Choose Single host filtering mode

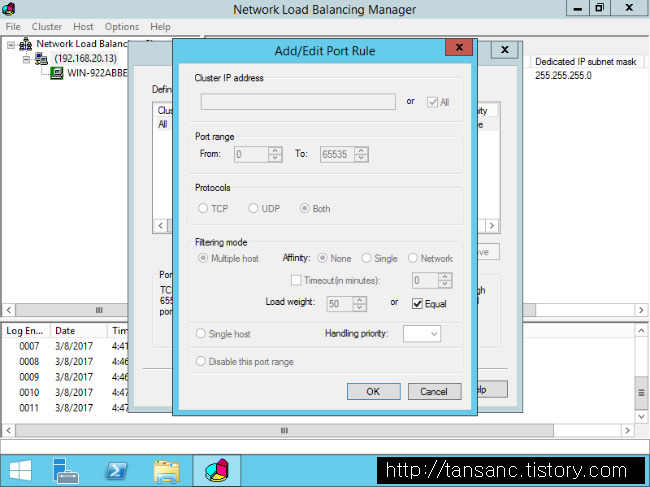[x=201, y=333]
